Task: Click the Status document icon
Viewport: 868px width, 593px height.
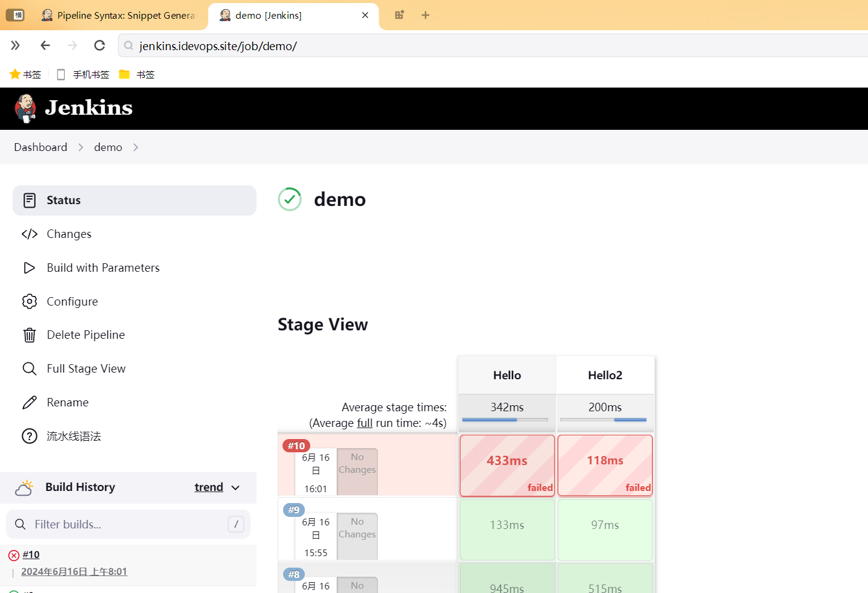Action: coord(30,200)
